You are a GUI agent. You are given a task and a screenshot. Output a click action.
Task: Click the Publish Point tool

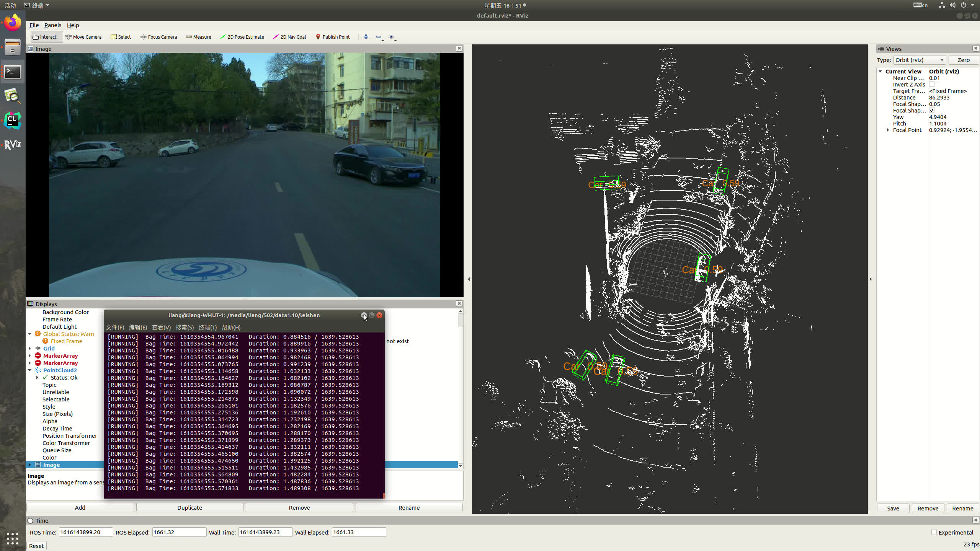click(x=333, y=37)
